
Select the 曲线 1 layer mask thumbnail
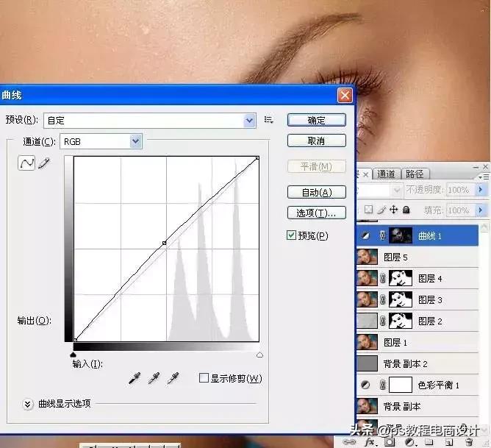tap(401, 235)
